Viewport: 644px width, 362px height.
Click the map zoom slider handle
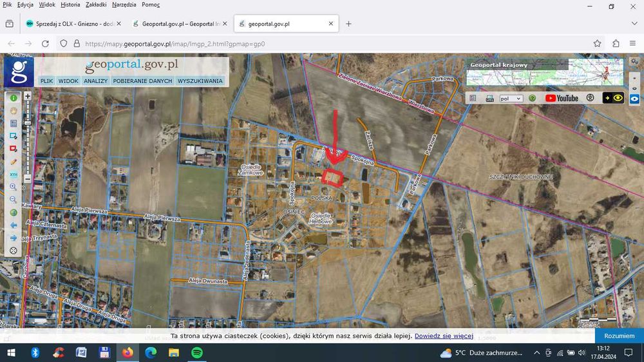click(28, 122)
